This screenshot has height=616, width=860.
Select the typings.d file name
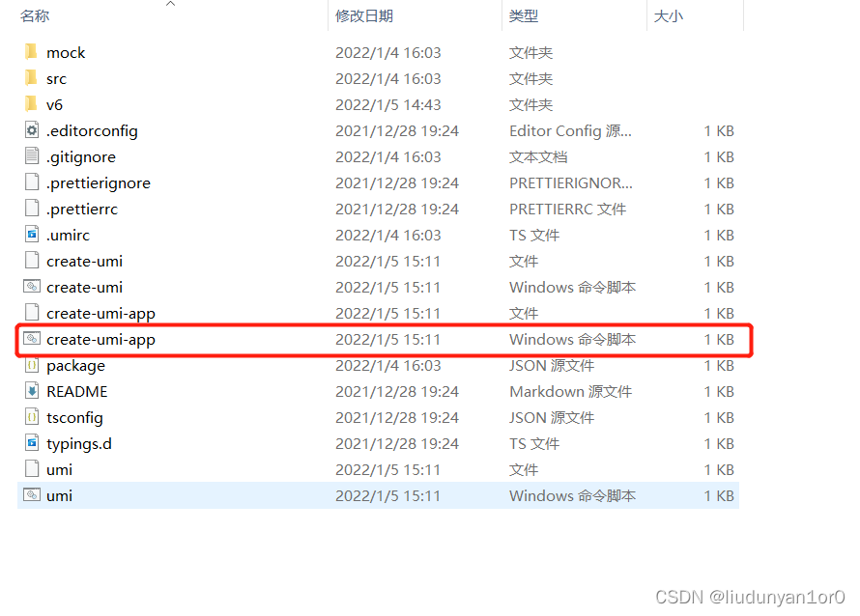coord(79,444)
